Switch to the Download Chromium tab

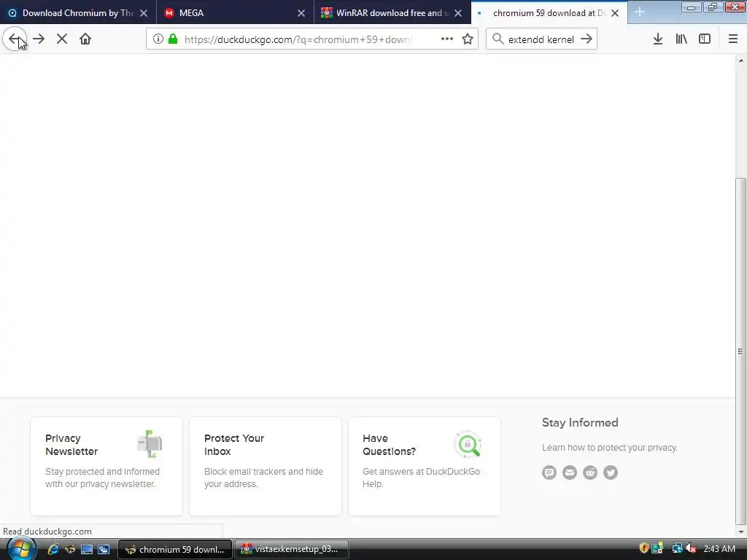78,13
